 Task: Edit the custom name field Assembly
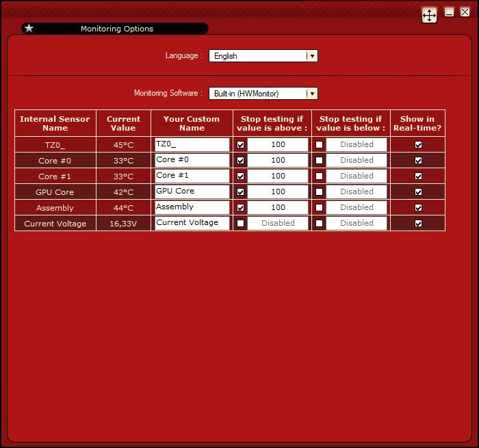pyautogui.click(x=192, y=207)
